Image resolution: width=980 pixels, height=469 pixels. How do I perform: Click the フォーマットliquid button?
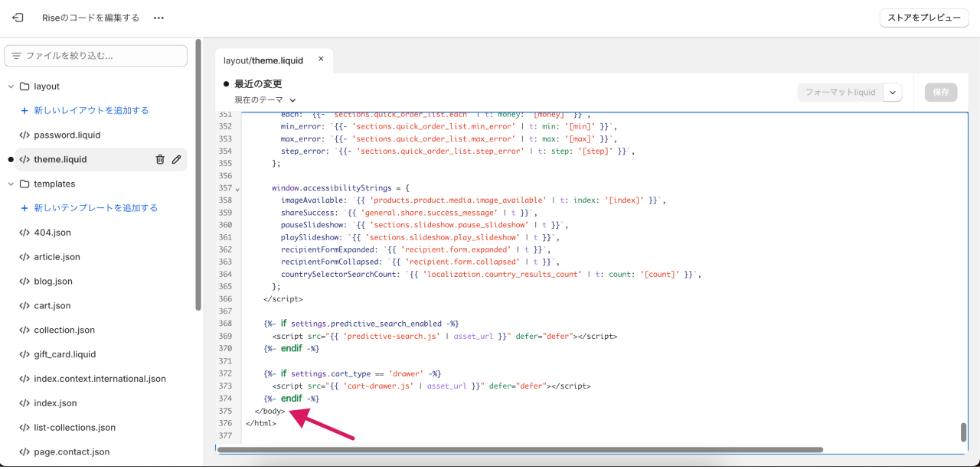tap(840, 93)
